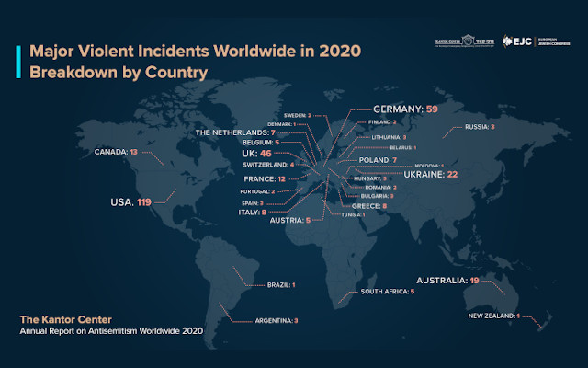Click the title 'Major Violent Incidents Worldwide in 2020'
The height and width of the screenshot is (368, 588).
196,52
